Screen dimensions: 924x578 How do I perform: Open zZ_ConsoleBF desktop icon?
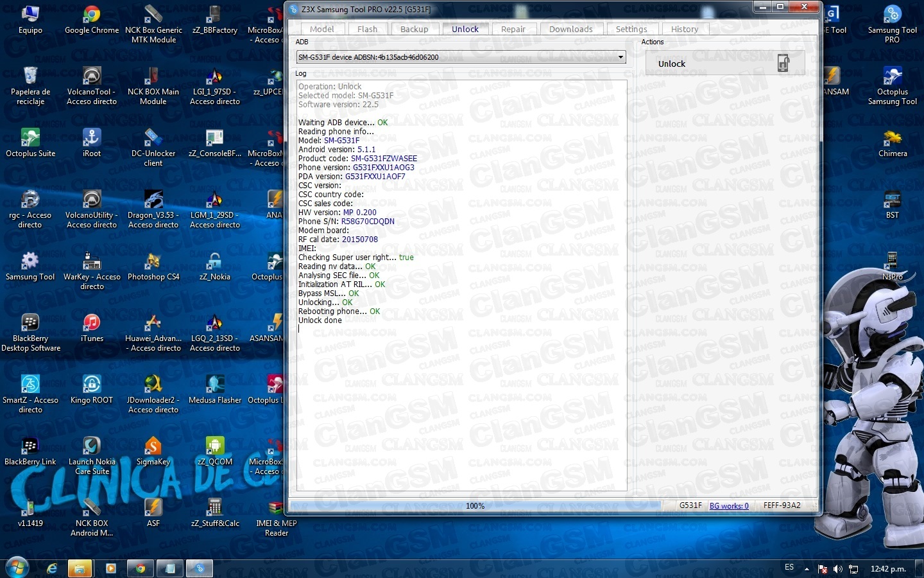(x=215, y=143)
